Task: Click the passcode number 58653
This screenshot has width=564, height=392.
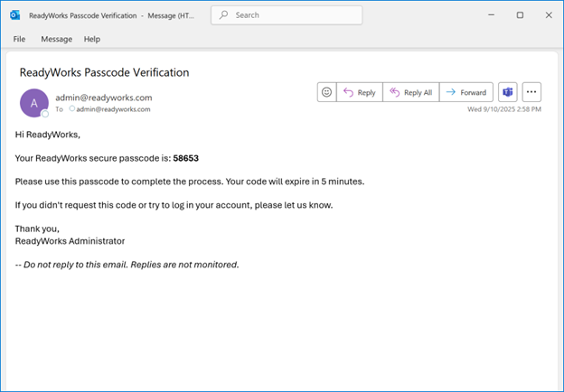Action: tap(185, 158)
